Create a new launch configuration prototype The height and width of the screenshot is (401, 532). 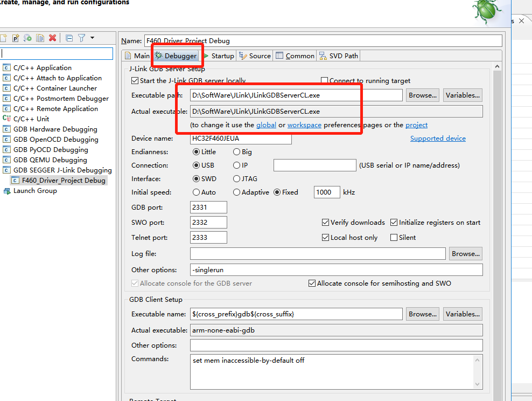(x=15, y=38)
